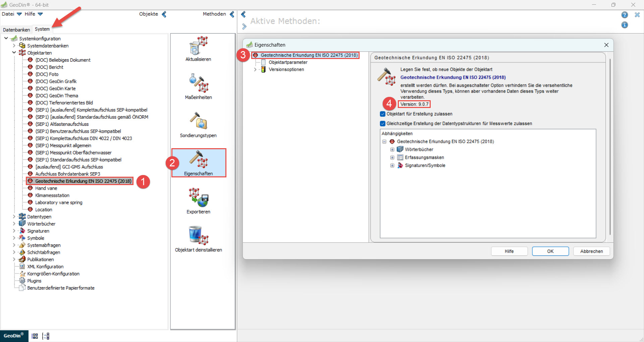
Task: Expand Signaturen/Symbole under Abhängigkeiten
Action: [392, 166]
